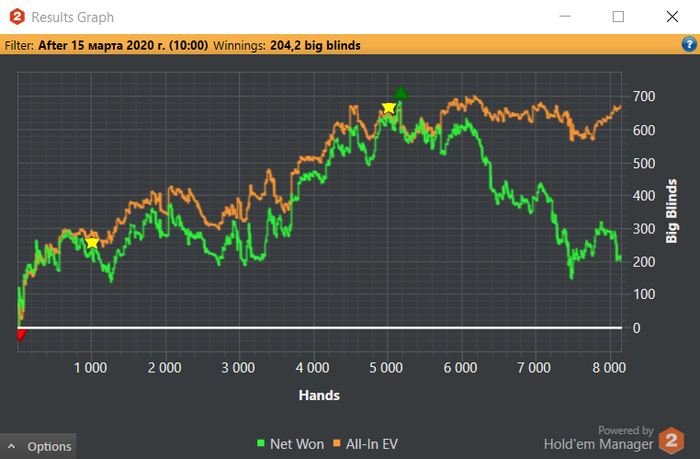Open the blue help question mark icon

[x=689, y=44]
